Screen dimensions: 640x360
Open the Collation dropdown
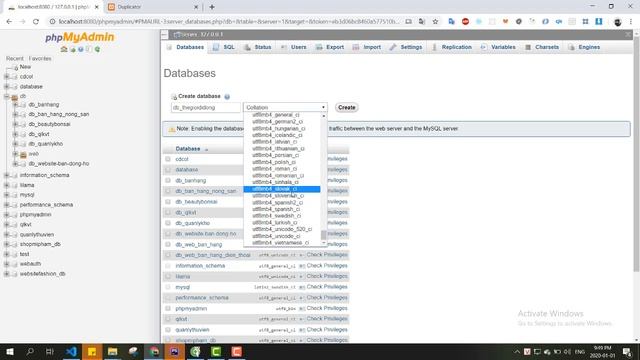[285, 107]
